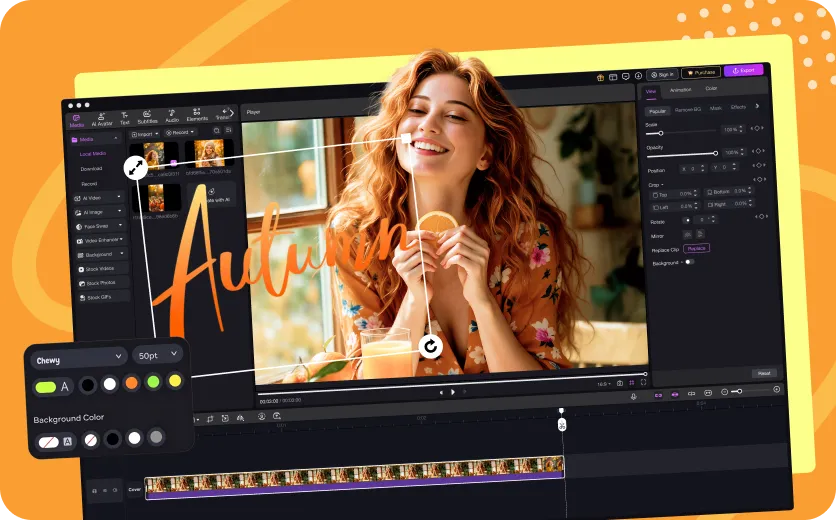
Task: Open the Import dropdown
Action: click(145, 134)
